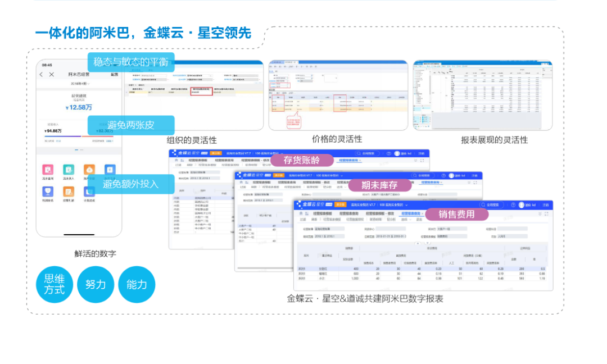Click the 币别 field in the 销售费用 window
The width and height of the screenshot is (607, 364).
pos(512,236)
